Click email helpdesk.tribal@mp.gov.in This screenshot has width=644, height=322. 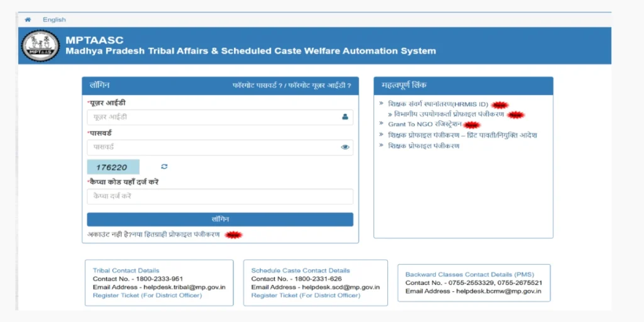(x=184, y=287)
